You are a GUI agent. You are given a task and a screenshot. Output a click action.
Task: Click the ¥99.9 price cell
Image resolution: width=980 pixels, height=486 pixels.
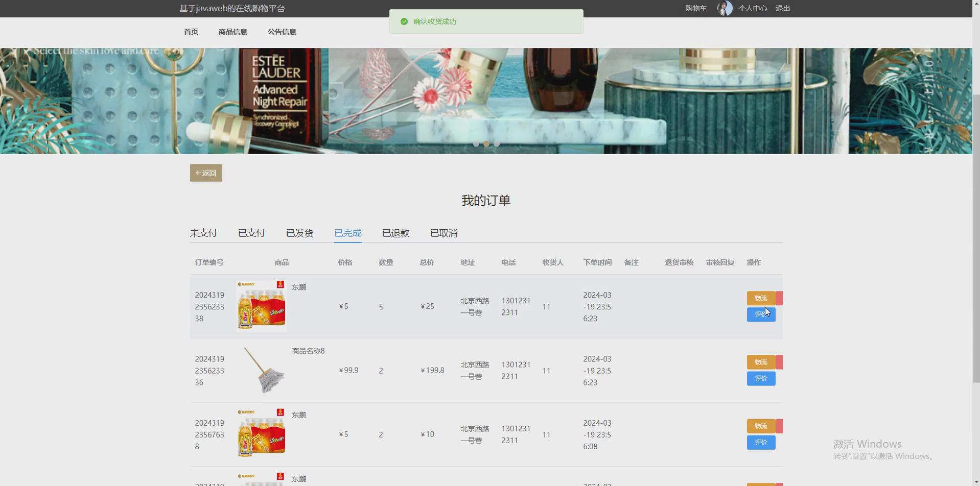[348, 371]
